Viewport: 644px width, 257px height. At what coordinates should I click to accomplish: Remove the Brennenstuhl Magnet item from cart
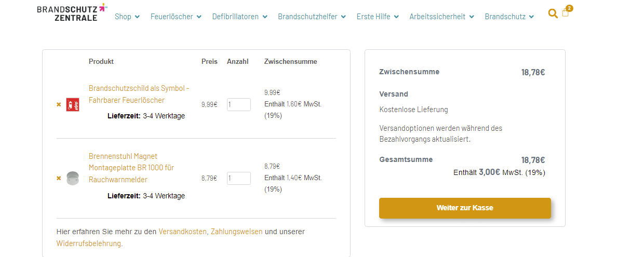click(x=59, y=179)
